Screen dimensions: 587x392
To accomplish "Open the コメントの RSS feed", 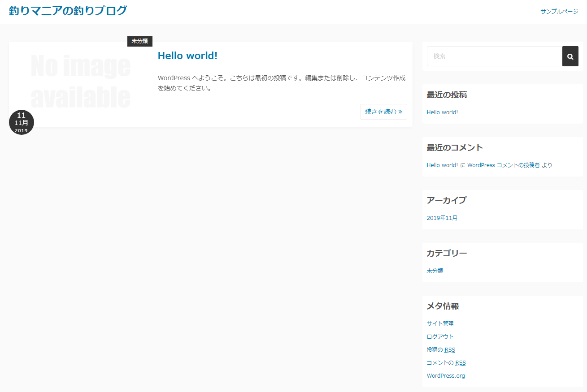I will tap(446, 363).
